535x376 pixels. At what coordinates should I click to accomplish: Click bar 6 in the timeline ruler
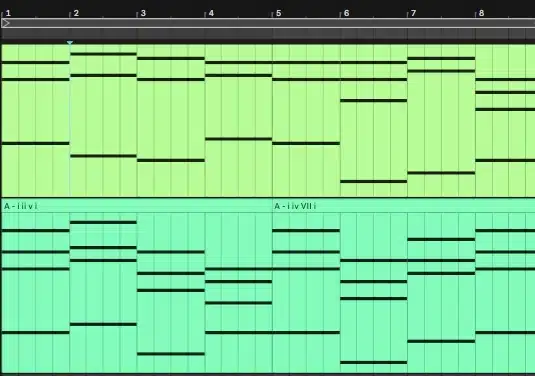346,13
